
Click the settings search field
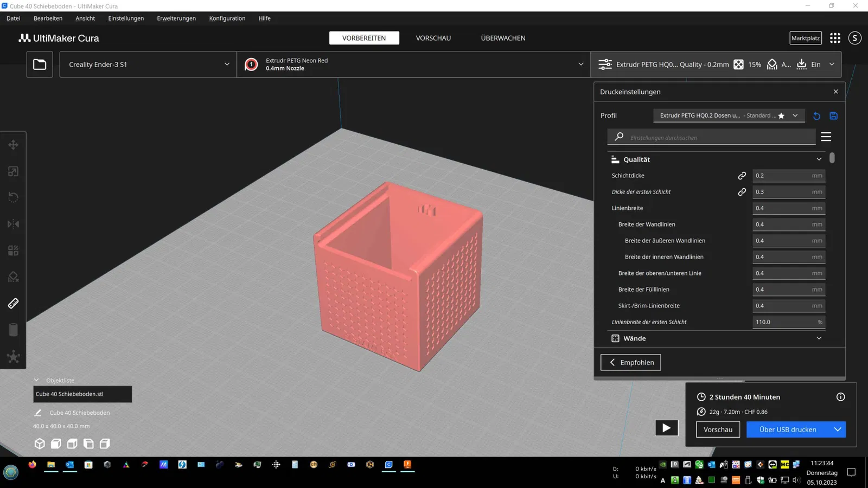711,137
